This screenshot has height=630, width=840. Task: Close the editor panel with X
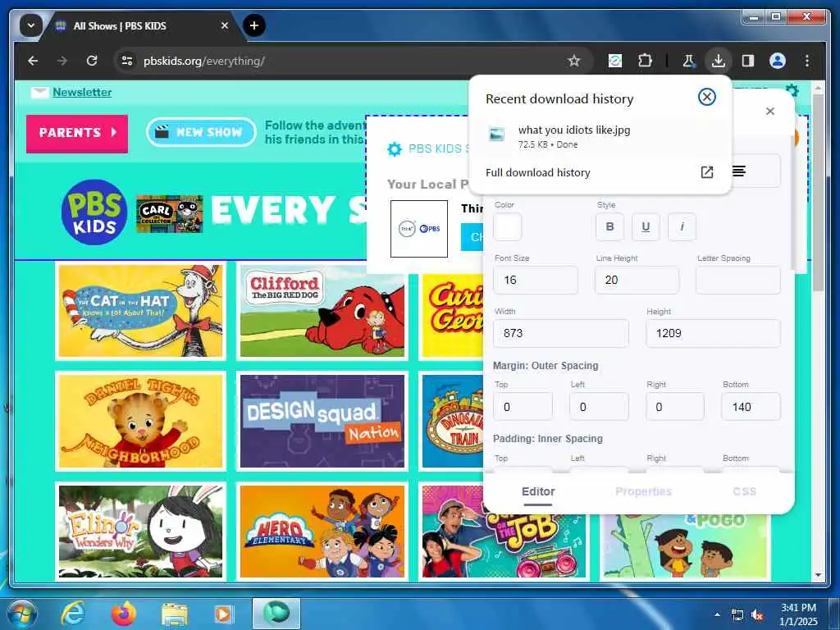point(769,112)
